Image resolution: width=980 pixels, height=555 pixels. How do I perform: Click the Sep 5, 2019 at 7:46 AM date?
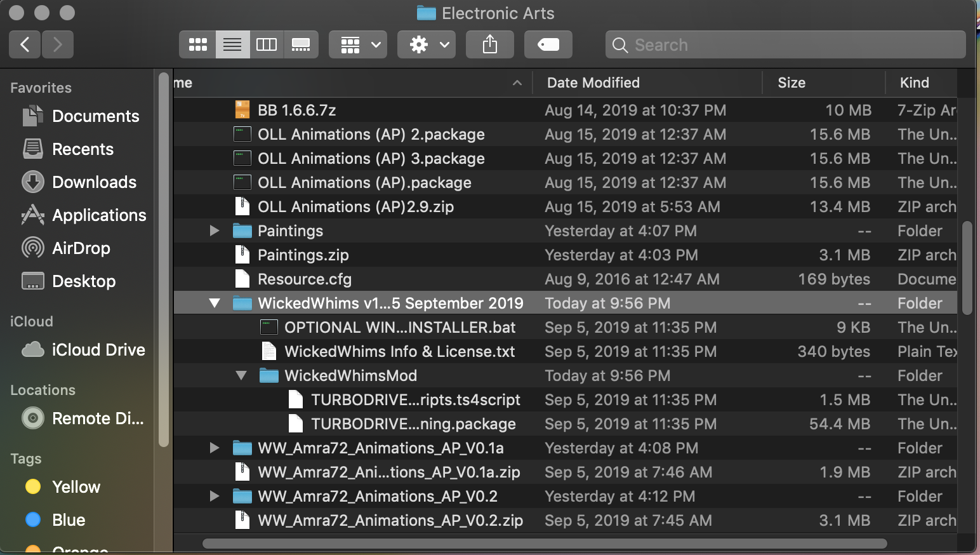628,472
